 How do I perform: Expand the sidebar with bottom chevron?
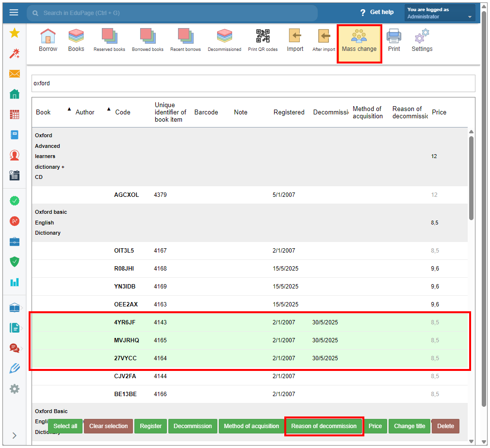15,435
